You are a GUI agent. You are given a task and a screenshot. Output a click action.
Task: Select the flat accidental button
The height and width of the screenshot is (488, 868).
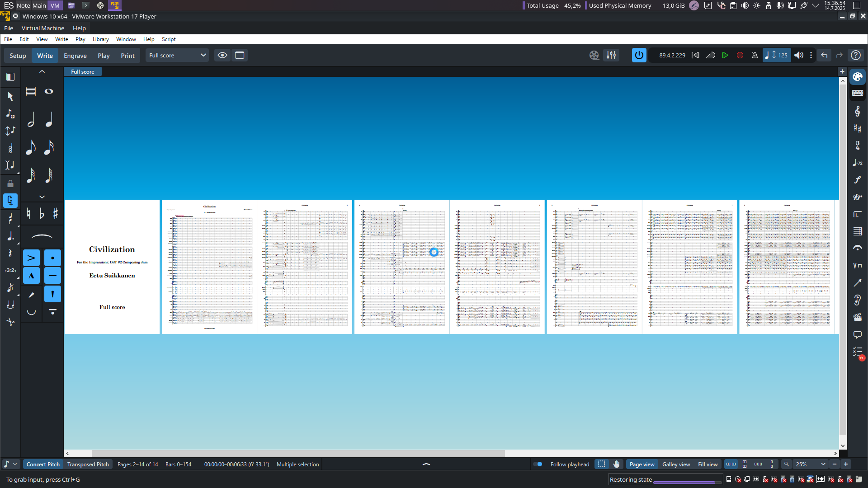coord(42,214)
